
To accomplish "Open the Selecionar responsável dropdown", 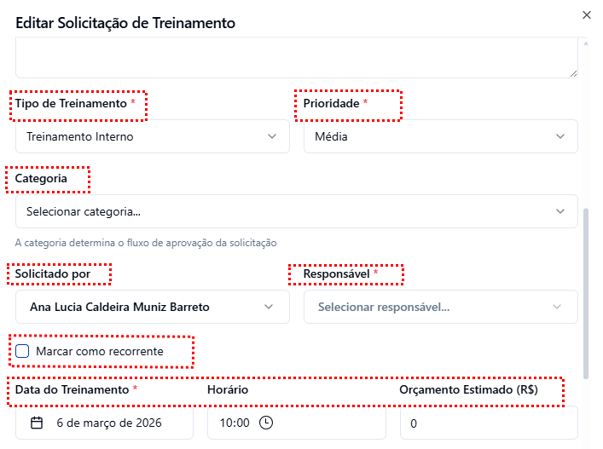I will coord(440,307).
